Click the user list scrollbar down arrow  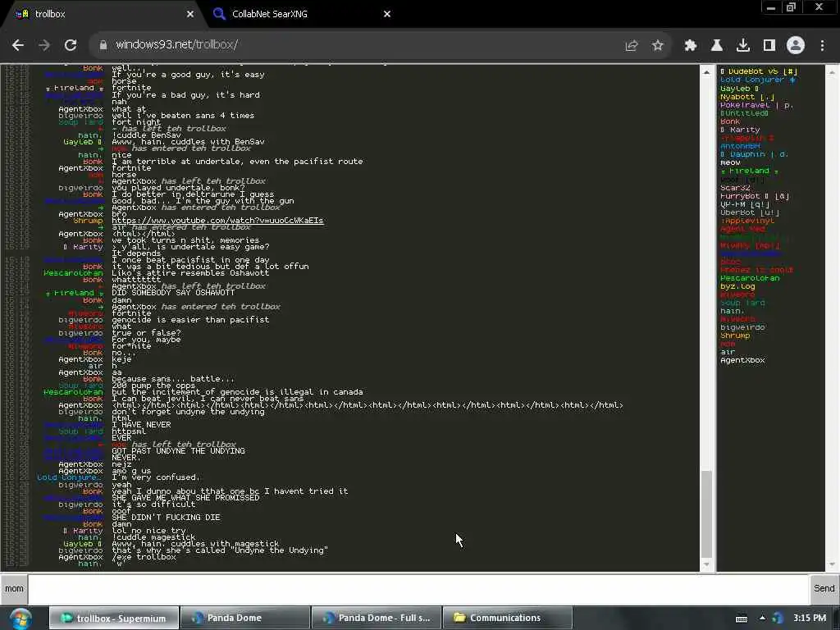click(x=832, y=564)
